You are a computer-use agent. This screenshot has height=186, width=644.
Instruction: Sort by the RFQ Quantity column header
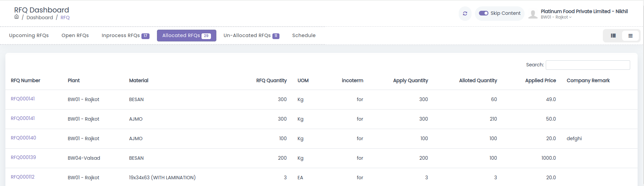pyautogui.click(x=271, y=81)
